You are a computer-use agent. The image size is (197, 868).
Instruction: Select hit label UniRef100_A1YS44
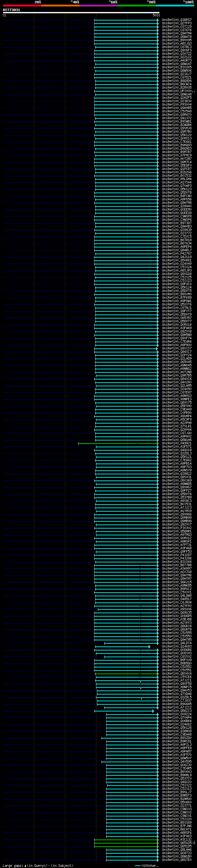point(176,182)
